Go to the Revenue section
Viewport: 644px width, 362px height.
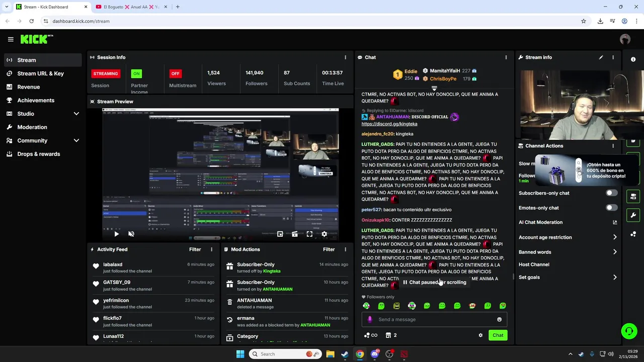pos(42,87)
